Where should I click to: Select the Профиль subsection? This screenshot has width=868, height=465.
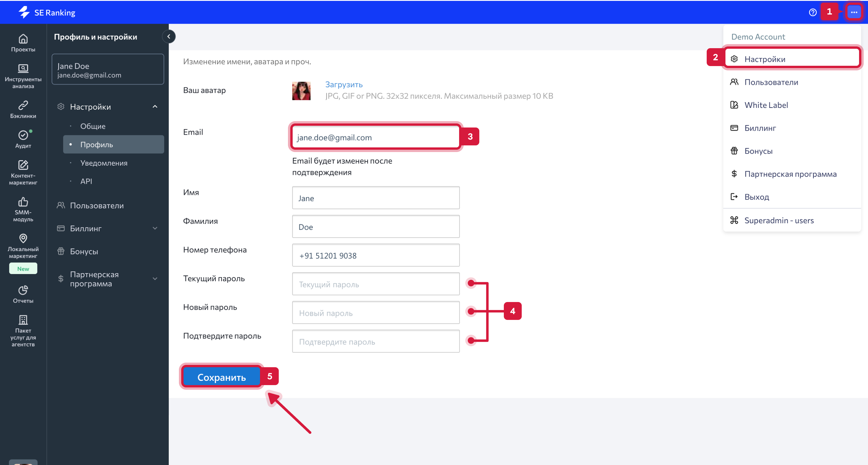pos(113,144)
